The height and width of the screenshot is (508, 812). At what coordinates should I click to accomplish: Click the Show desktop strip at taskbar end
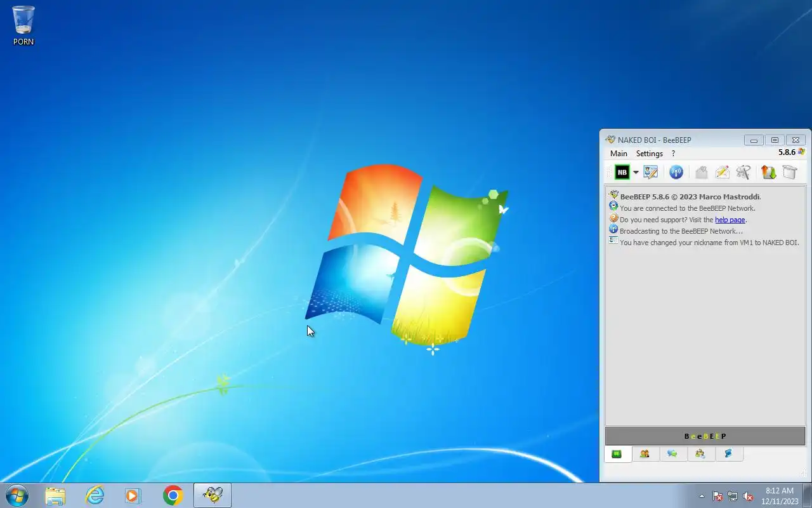(x=807, y=495)
